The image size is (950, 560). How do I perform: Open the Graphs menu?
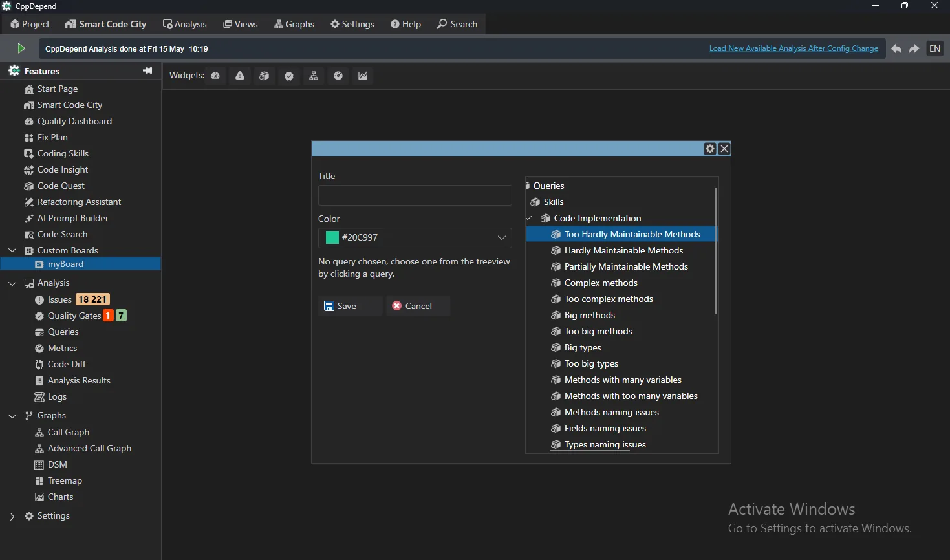pos(294,24)
